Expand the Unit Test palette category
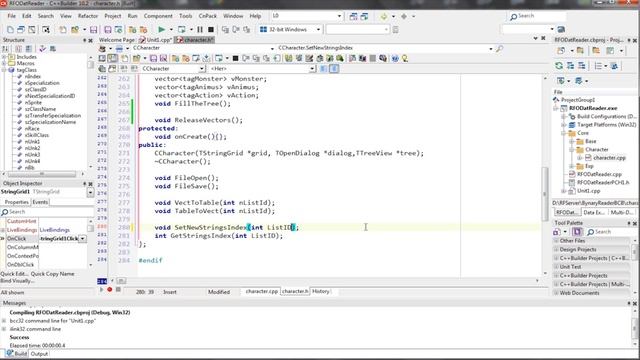The width and height of the screenshot is (640, 360). [556, 267]
